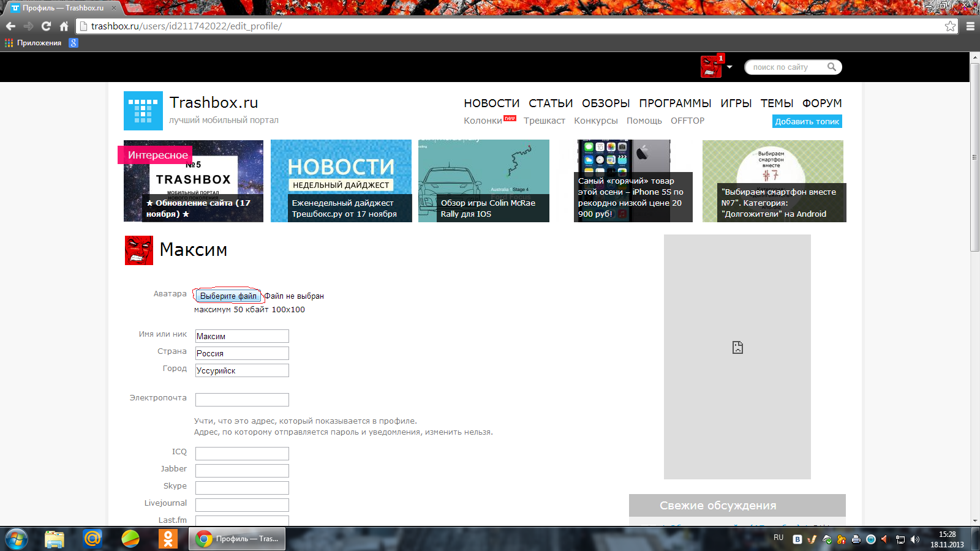The image size is (980, 551).
Task: Open the НОВОСТИ section
Action: (491, 103)
